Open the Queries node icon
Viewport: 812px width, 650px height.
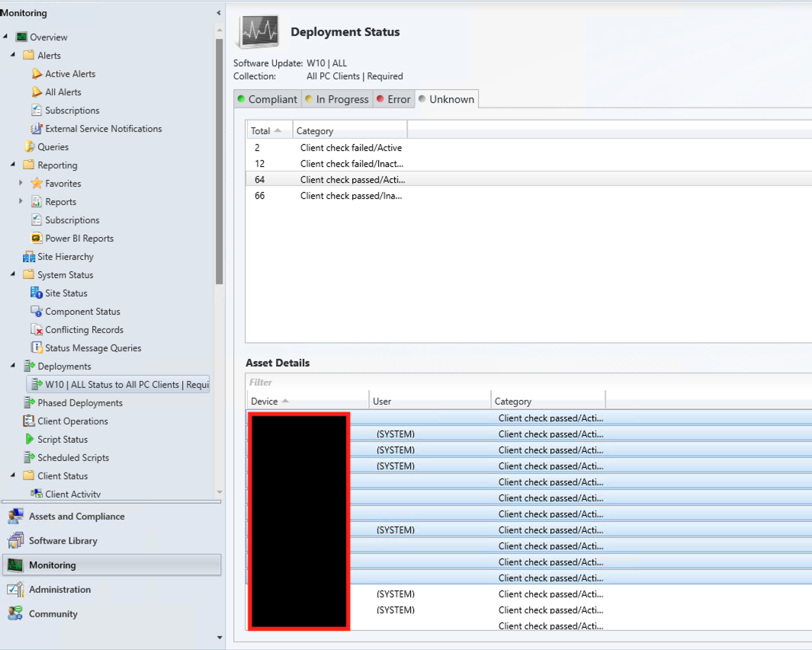(29, 147)
